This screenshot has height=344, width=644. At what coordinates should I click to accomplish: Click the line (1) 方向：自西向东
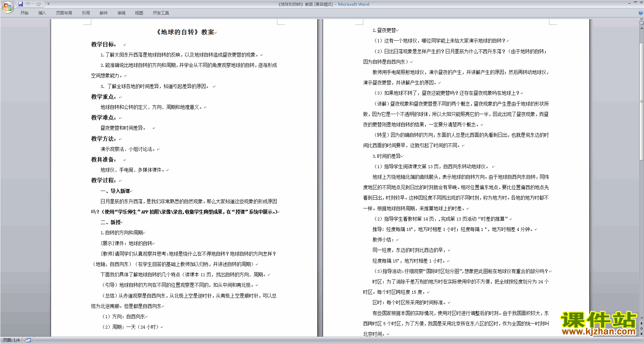[123, 316]
